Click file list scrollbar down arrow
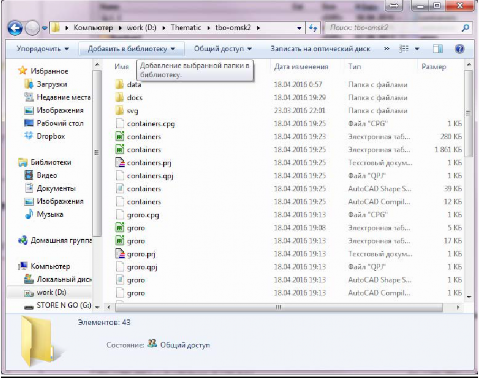Viewport: 479px width, 378px height. (469, 296)
